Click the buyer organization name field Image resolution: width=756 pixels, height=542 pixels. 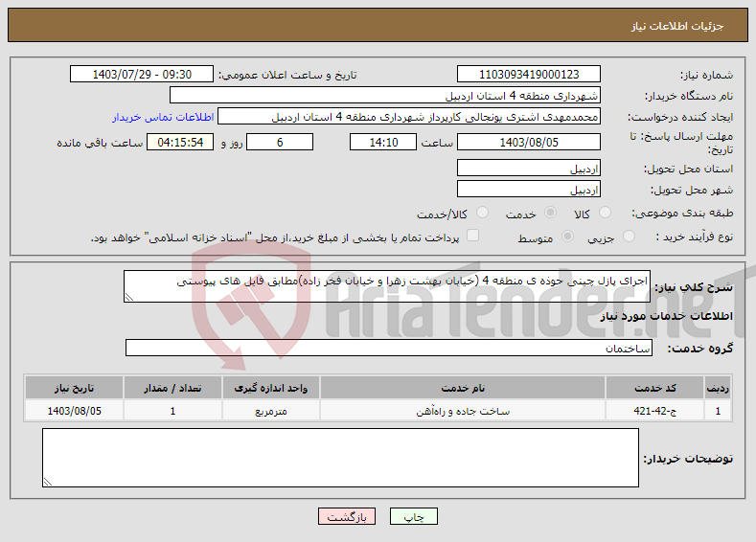(385, 96)
